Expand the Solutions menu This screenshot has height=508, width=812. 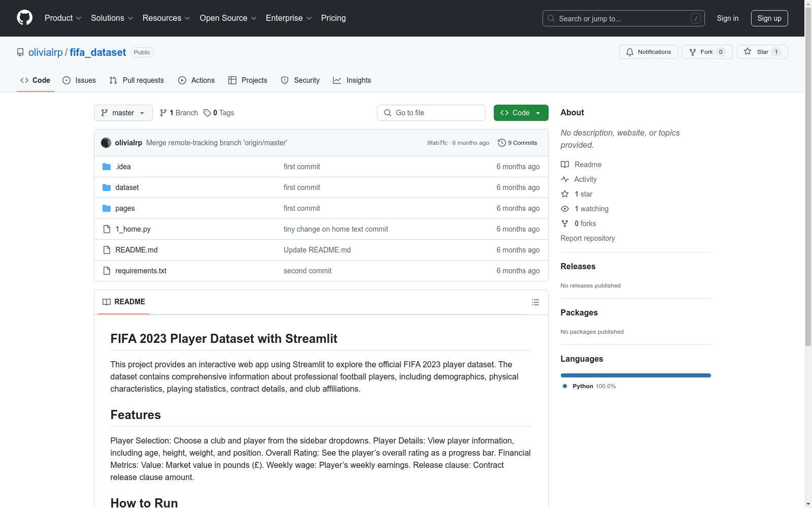coord(112,18)
